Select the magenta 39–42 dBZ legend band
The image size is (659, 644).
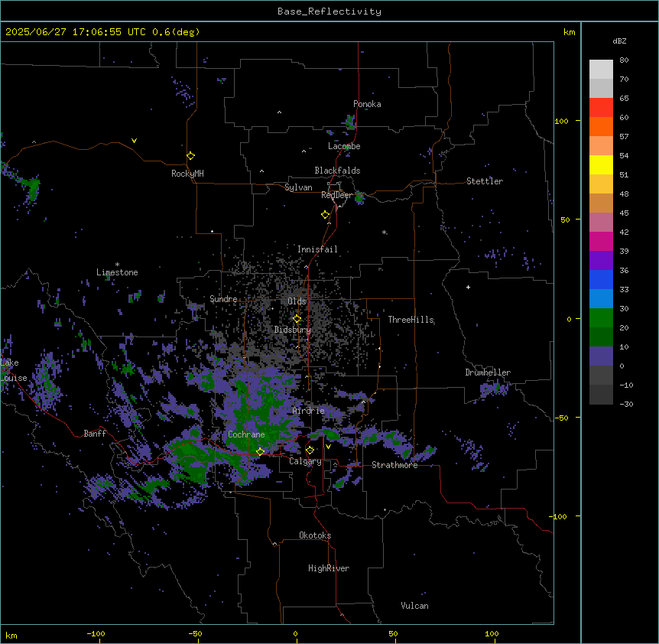pos(601,241)
